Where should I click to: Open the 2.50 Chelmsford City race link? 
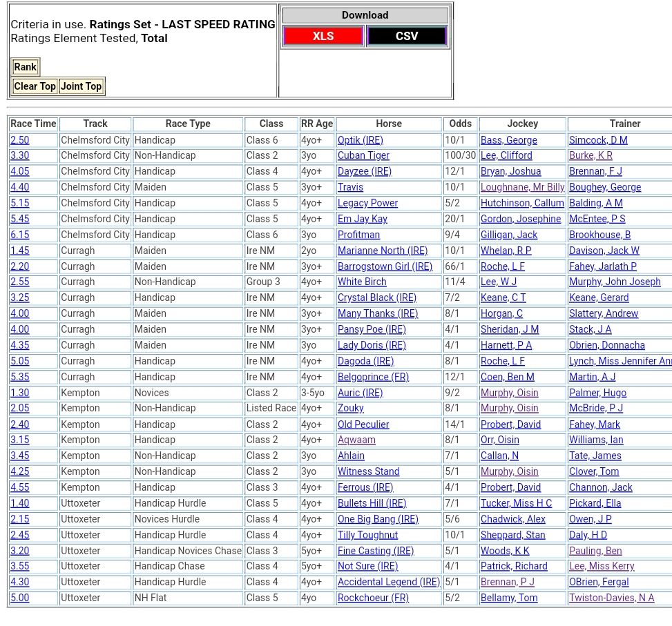point(20,140)
